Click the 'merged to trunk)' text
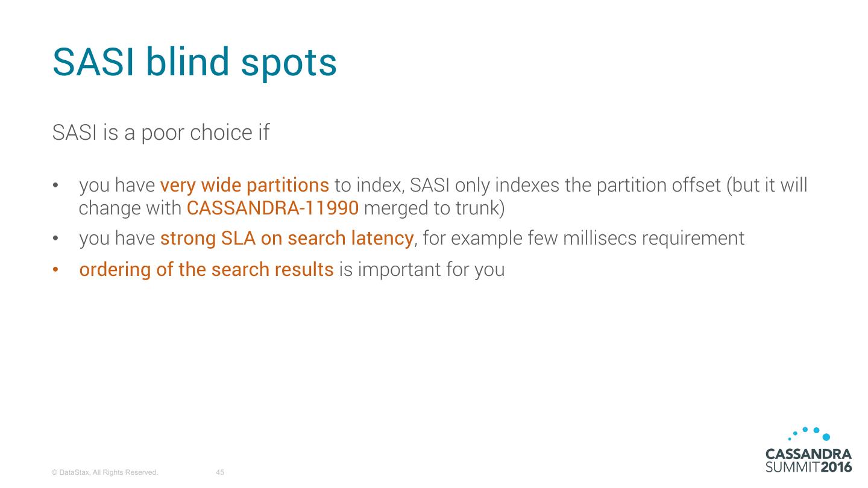The image size is (868, 488). point(435,208)
